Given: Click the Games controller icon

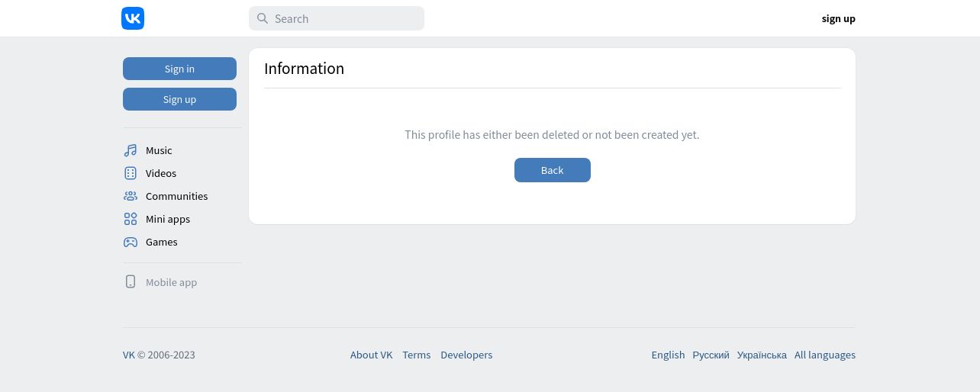Looking at the screenshot, I should pyautogui.click(x=131, y=242).
